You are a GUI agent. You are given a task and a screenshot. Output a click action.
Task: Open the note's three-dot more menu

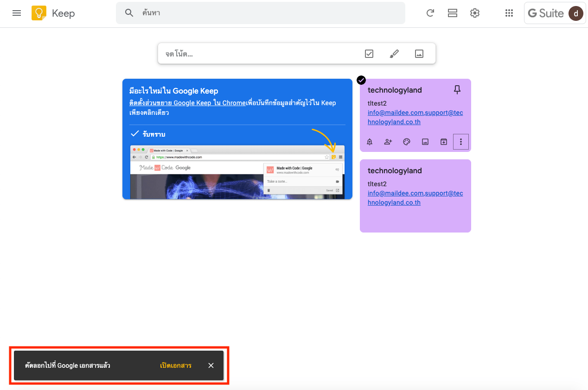460,142
